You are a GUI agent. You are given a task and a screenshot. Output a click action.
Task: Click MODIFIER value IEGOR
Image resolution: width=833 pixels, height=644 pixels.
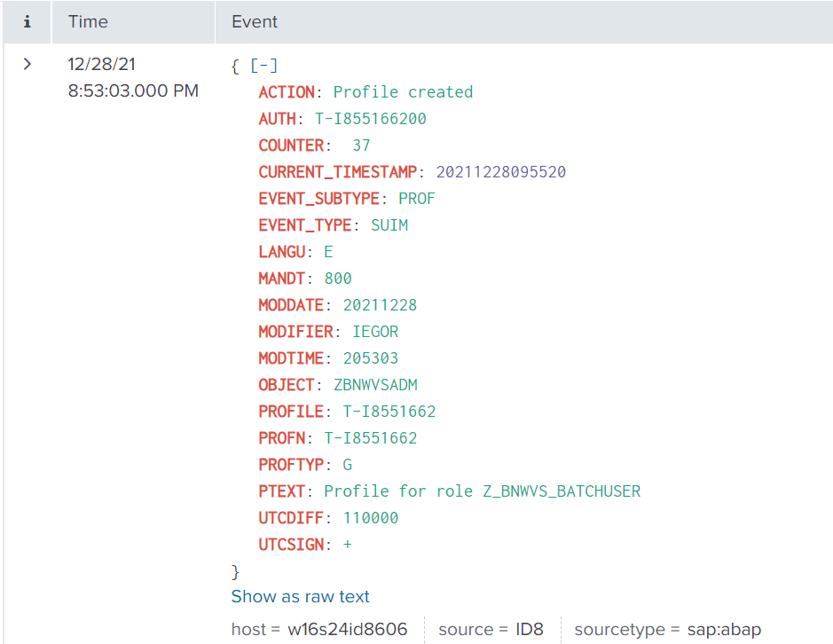pos(375,332)
